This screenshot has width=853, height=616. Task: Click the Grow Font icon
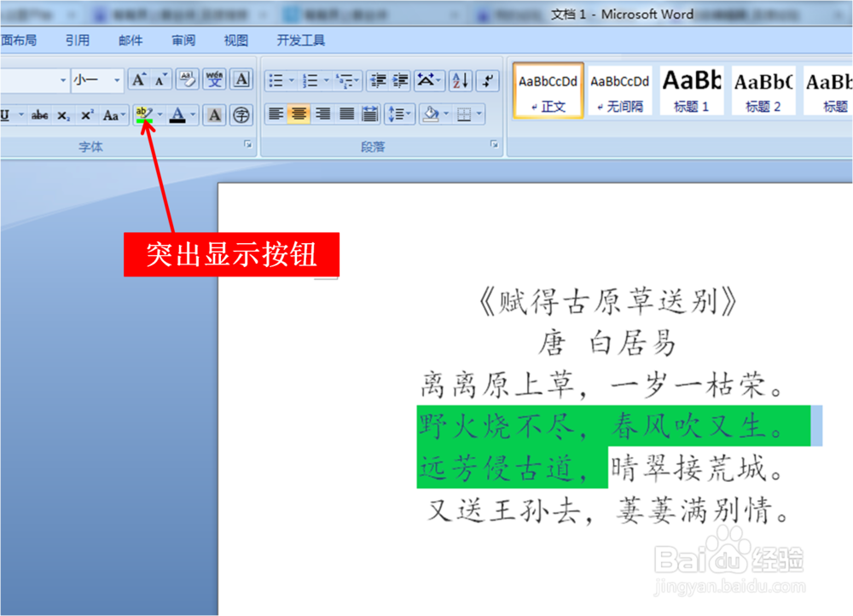(x=139, y=79)
